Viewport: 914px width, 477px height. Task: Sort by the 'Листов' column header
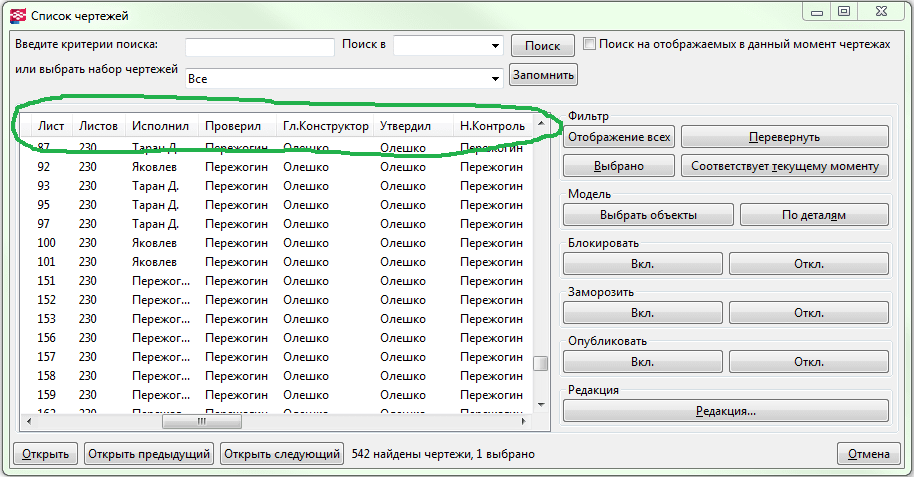(99, 126)
